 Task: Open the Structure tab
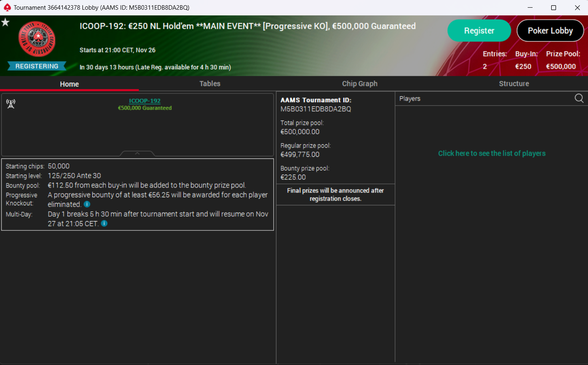click(514, 84)
